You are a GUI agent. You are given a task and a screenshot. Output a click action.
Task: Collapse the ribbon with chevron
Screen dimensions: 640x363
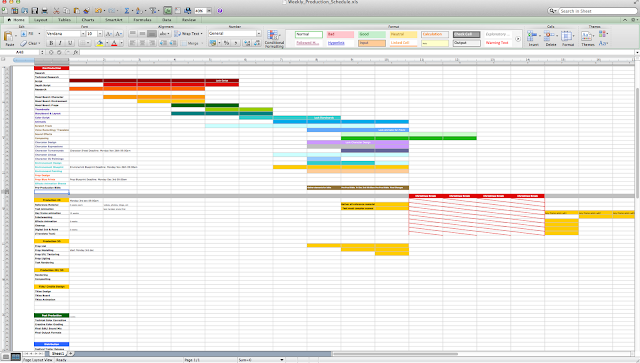[x=625, y=20]
